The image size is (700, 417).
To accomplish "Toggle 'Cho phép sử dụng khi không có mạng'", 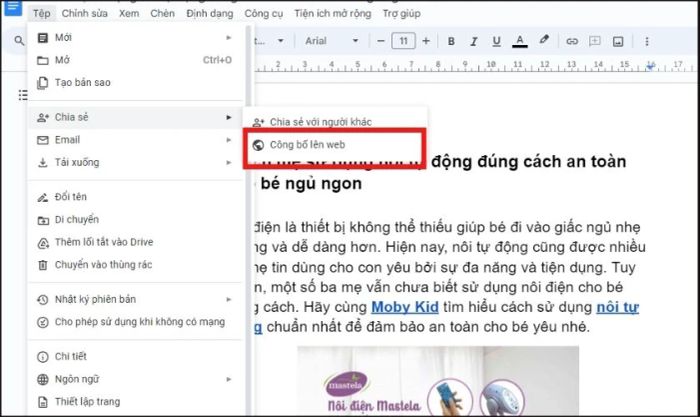I will (133, 322).
